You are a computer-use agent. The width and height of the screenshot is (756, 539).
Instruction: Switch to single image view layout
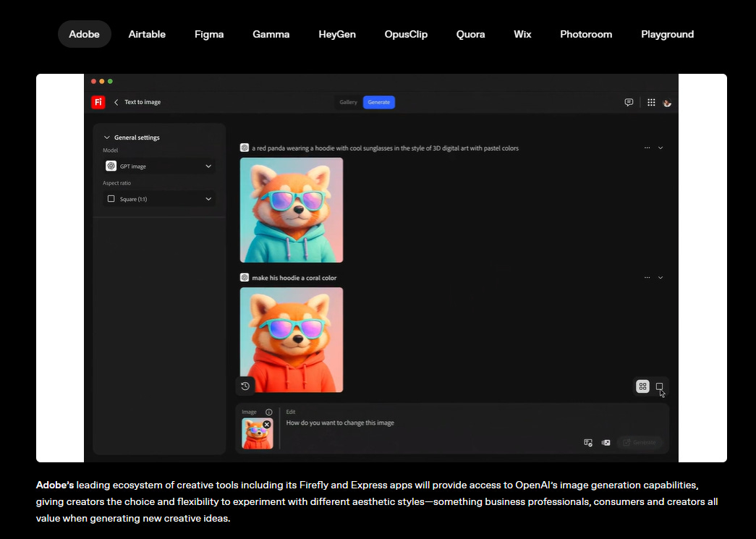[659, 386]
